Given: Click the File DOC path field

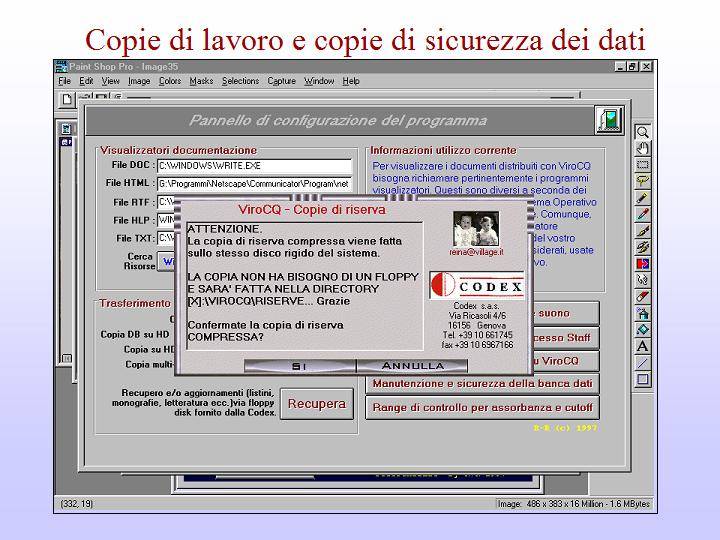Looking at the screenshot, I should (x=254, y=166).
